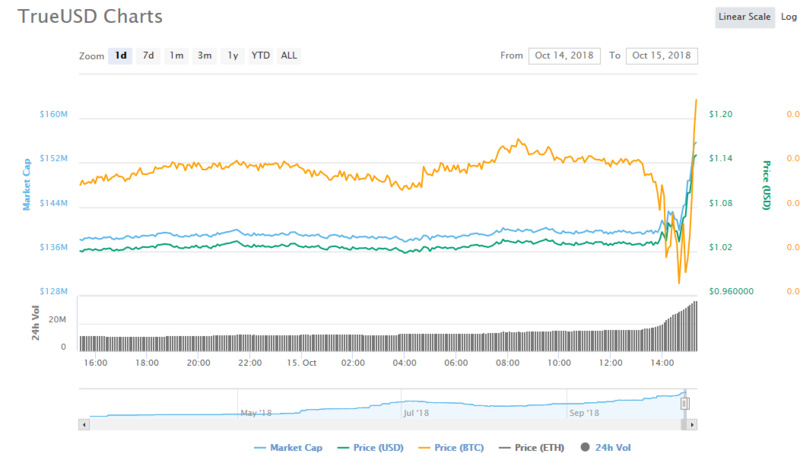Screen dimensions: 800x460
Task: Click the 12:00 time axis label
Action: pos(611,363)
